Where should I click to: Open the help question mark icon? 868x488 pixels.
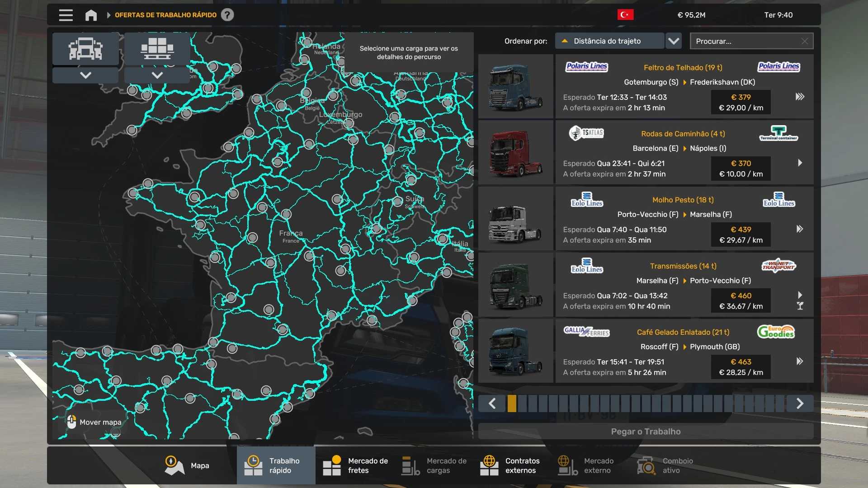point(227,15)
